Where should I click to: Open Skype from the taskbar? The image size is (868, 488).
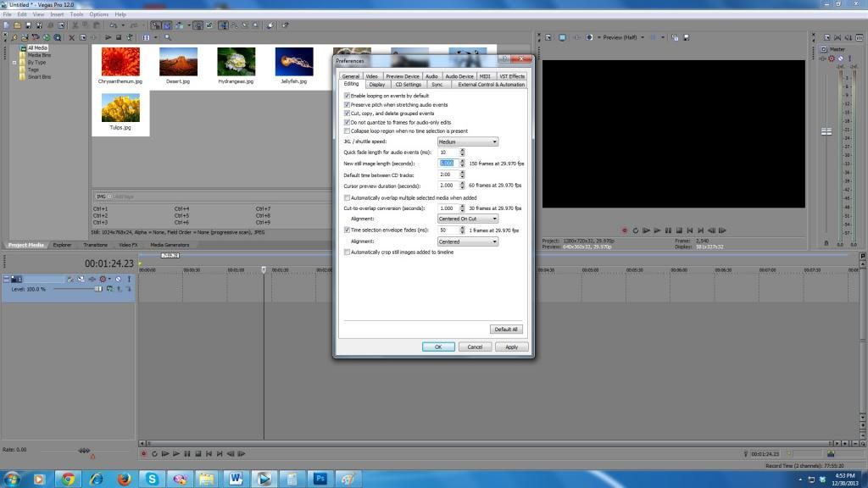tap(152, 479)
